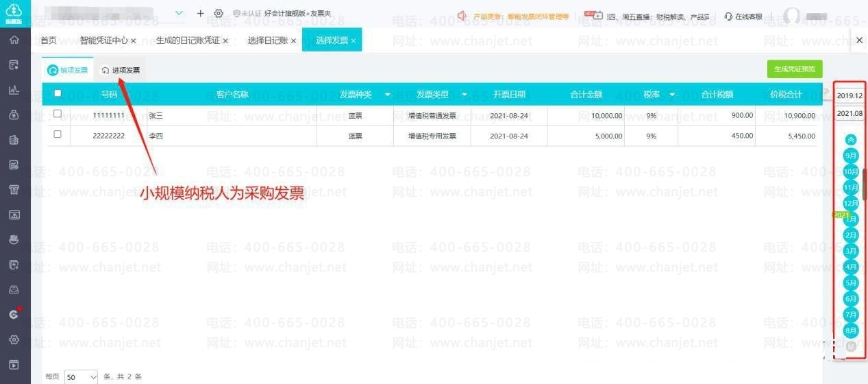868x384 pixels.
Task: Click the 增值税普通发票 cell
Action: [432, 115]
